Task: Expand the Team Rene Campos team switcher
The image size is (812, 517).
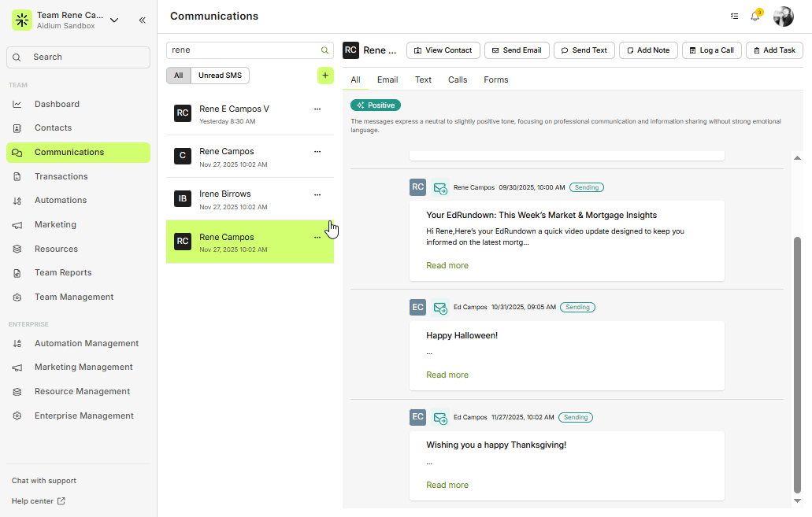Action: coord(114,20)
